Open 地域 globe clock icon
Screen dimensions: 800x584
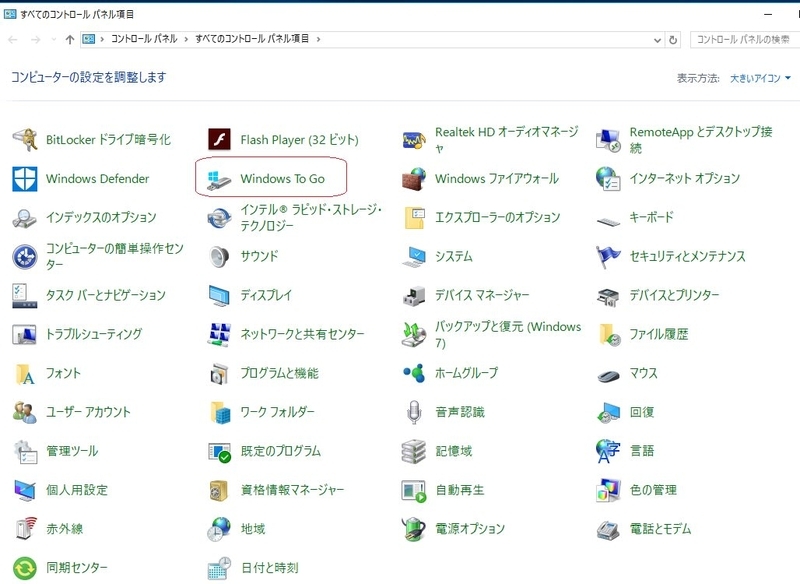[219, 529]
